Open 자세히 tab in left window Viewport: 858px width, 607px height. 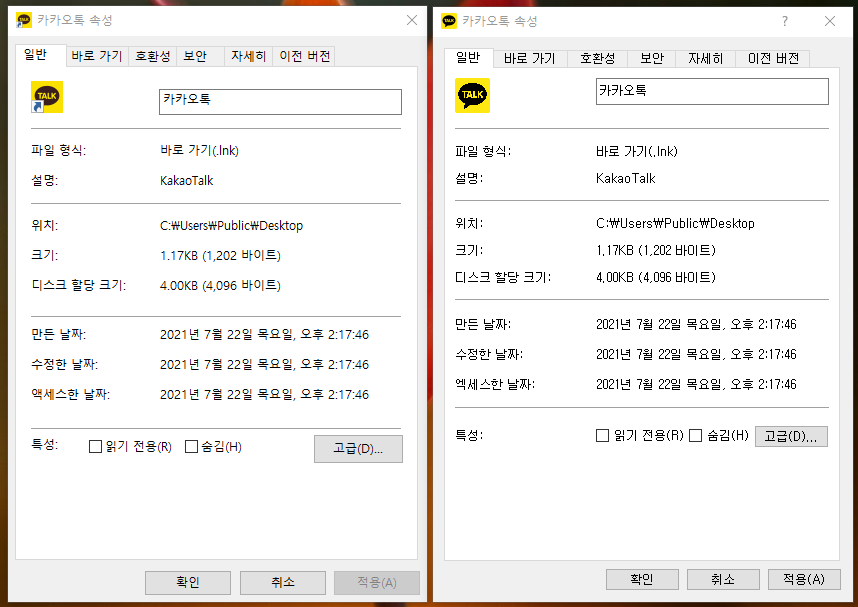248,56
